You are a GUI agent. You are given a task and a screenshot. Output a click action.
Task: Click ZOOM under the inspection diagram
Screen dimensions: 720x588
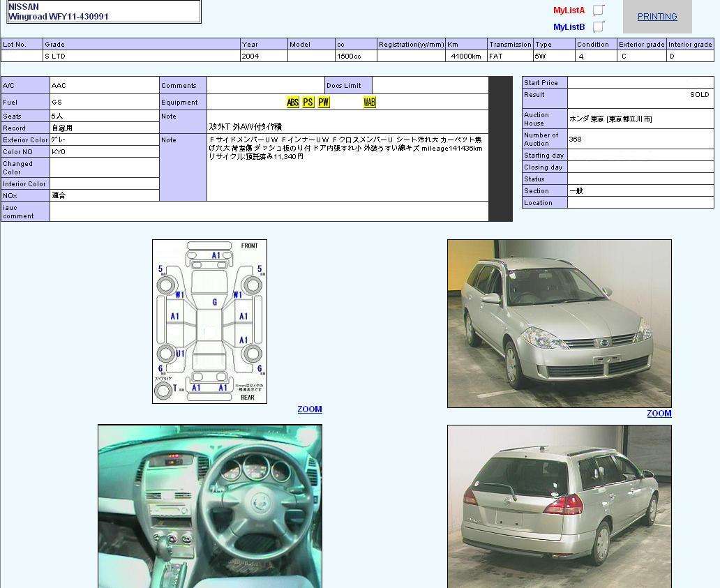[x=310, y=409]
